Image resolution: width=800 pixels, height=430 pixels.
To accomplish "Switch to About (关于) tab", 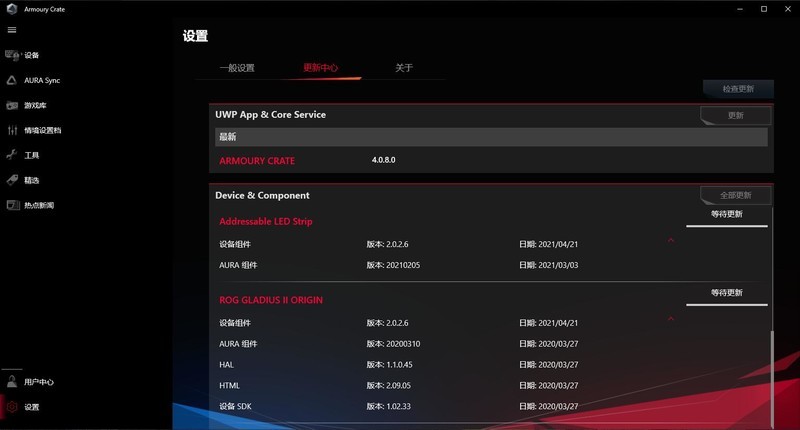I will pyautogui.click(x=404, y=68).
